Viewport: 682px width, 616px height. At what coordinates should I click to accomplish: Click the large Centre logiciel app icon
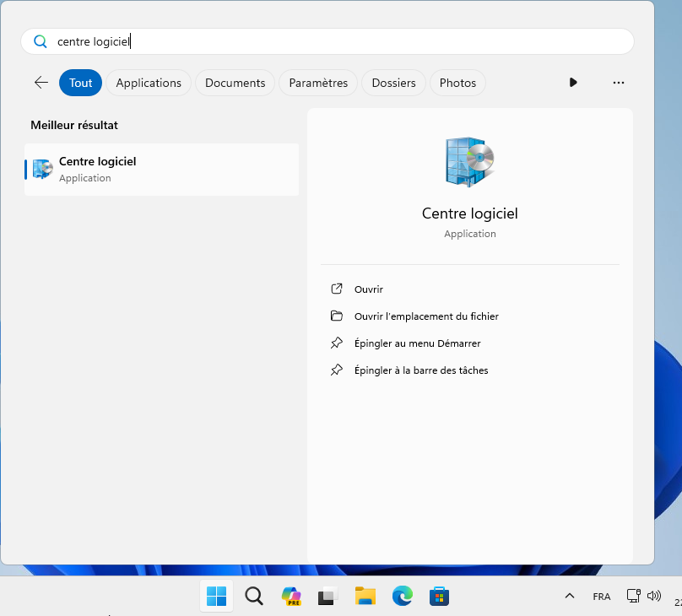470,162
